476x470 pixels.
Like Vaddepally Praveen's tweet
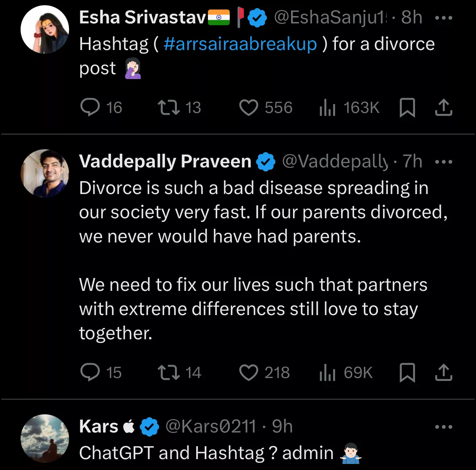click(248, 372)
